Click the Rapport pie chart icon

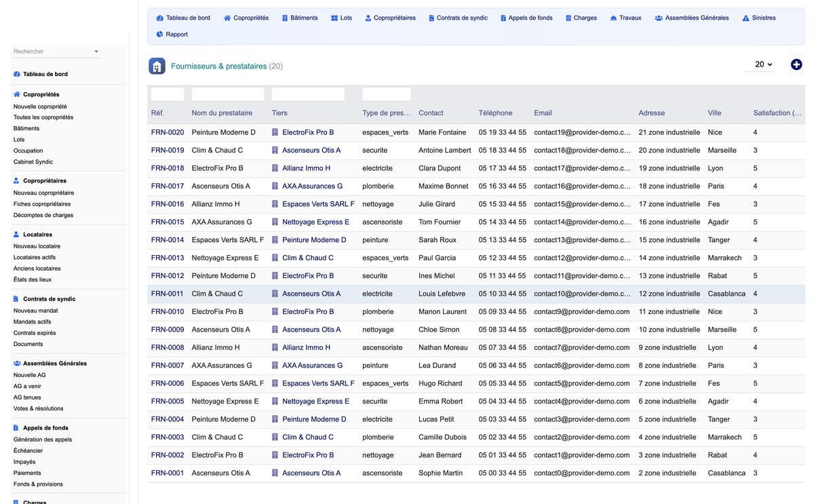(159, 35)
